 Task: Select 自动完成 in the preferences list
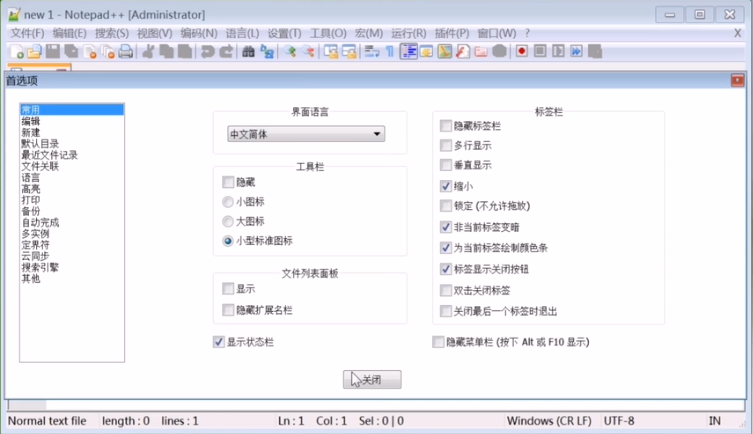(x=40, y=222)
